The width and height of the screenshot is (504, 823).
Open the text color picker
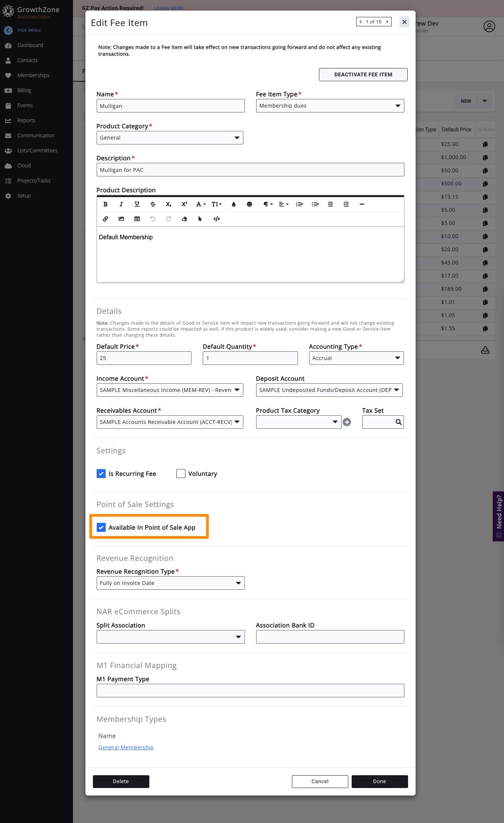(x=234, y=204)
